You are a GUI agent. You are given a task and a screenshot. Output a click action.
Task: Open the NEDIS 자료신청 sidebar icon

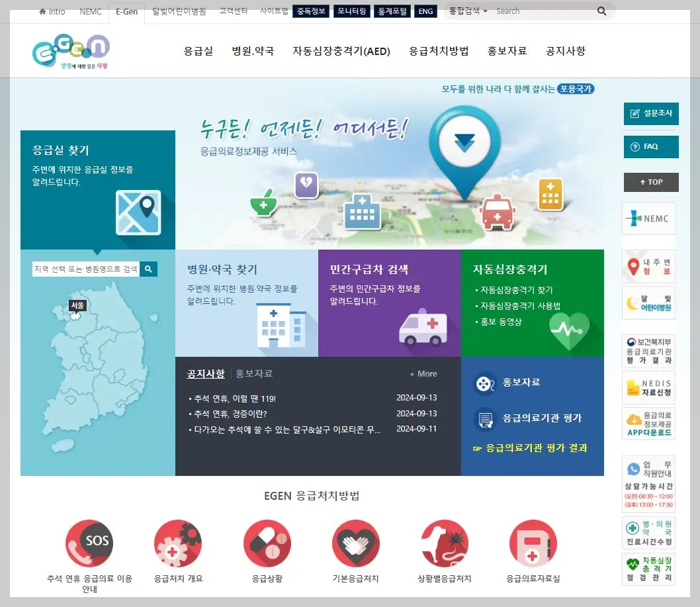pos(649,387)
